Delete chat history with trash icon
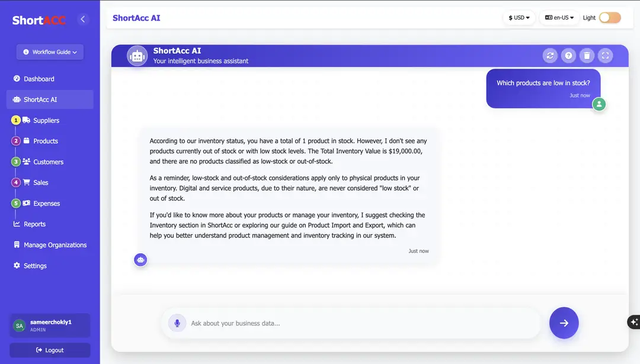The height and width of the screenshot is (364, 640). click(587, 56)
